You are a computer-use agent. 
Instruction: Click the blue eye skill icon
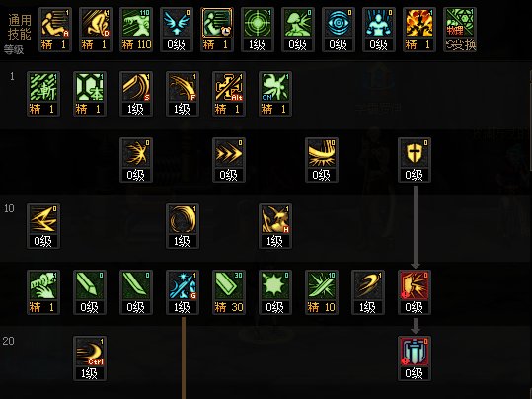click(x=339, y=30)
